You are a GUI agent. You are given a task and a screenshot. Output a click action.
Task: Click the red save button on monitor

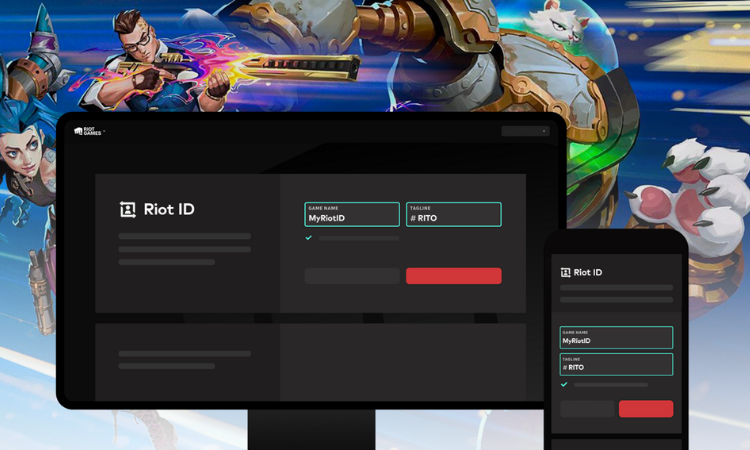point(454,276)
